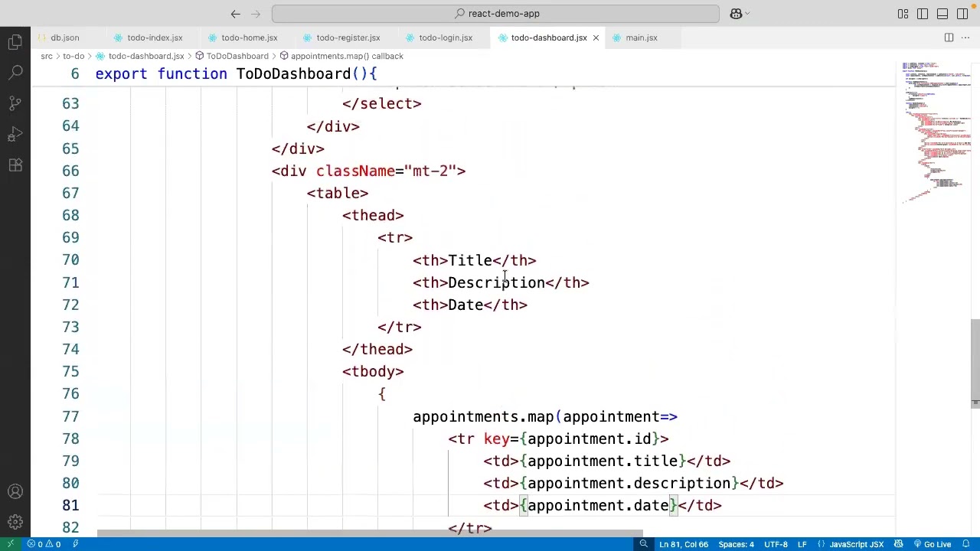This screenshot has height=551, width=980.
Task: Open Go to Line via Ln 81, Col 66
Action: [683, 544]
